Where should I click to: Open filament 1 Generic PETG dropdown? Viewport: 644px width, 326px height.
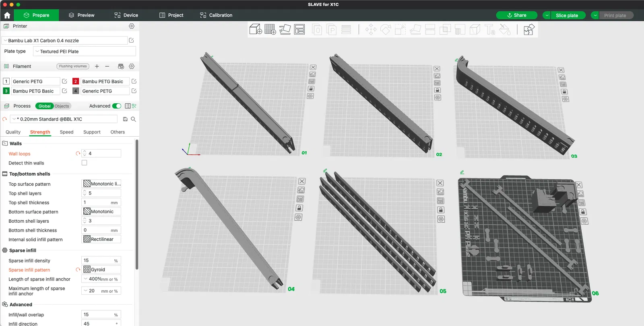(x=35, y=81)
